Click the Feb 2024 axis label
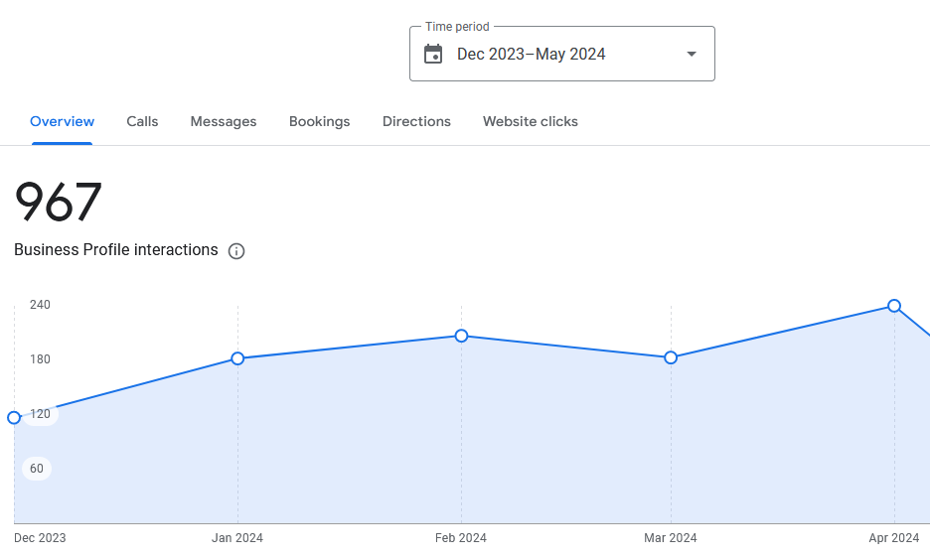The width and height of the screenshot is (930, 560). tap(461, 538)
